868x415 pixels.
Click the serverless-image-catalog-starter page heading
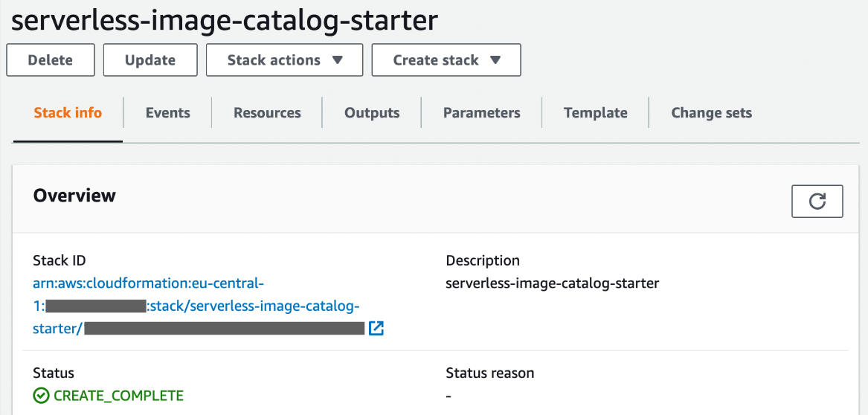click(x=225, y=20)
